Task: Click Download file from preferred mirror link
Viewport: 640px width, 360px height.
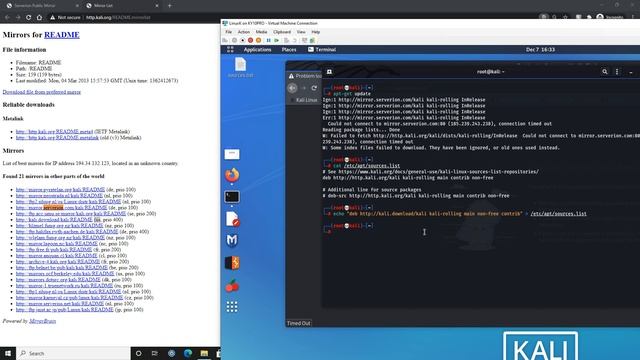Action: click(42, 92)
